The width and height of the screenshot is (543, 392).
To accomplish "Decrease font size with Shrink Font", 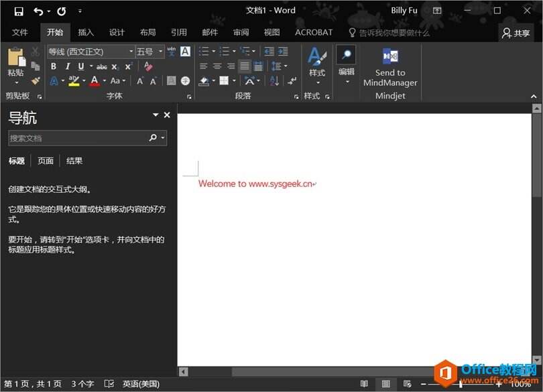I will (153, 81).
